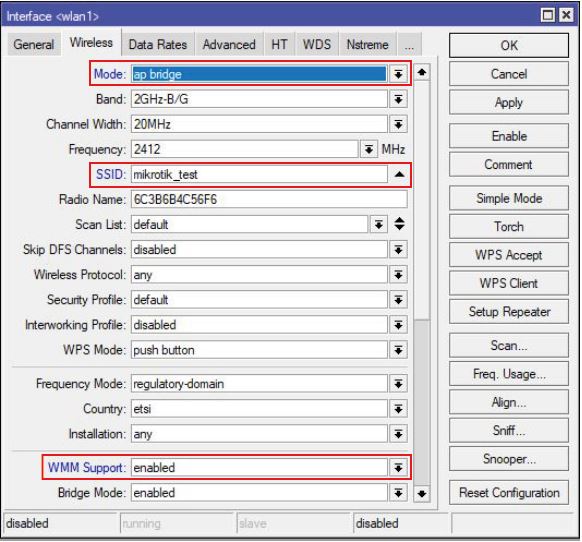
Task: Open the WMM Support dropdown arrow
Action: click(x=398, y=468)
